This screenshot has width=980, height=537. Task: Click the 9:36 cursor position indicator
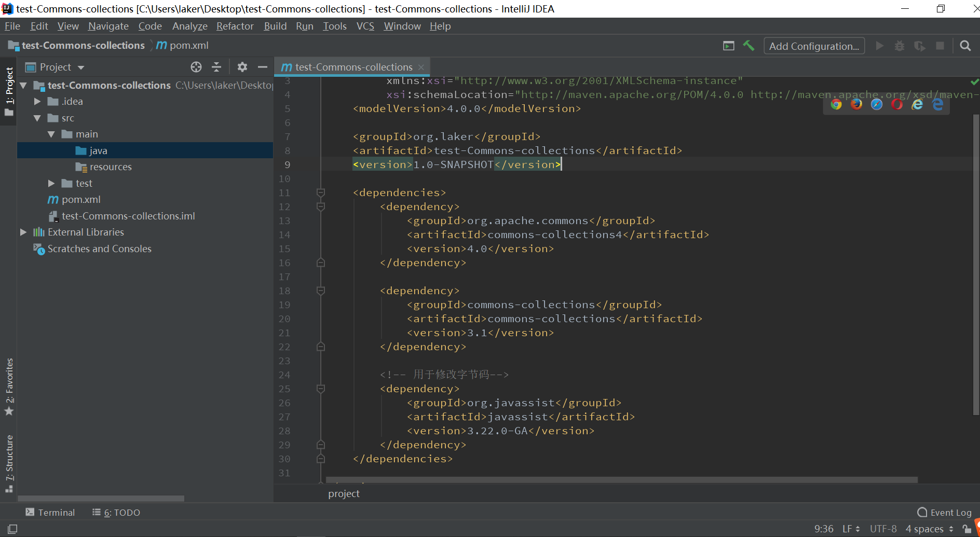(824, 529)
